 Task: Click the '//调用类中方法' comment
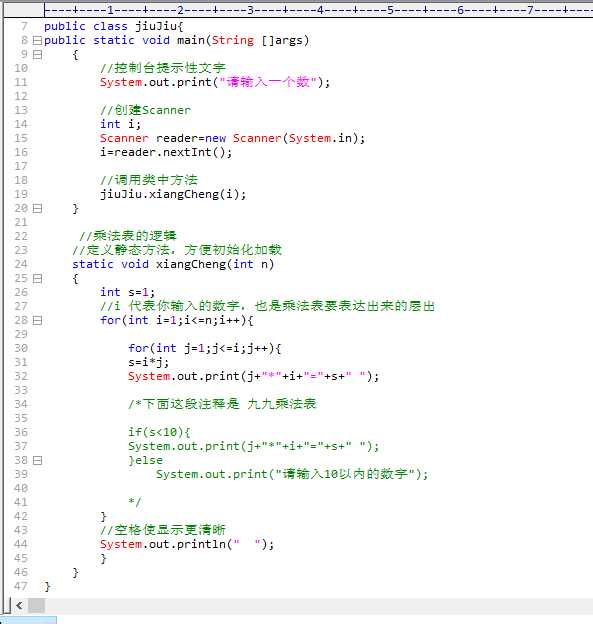149,180
